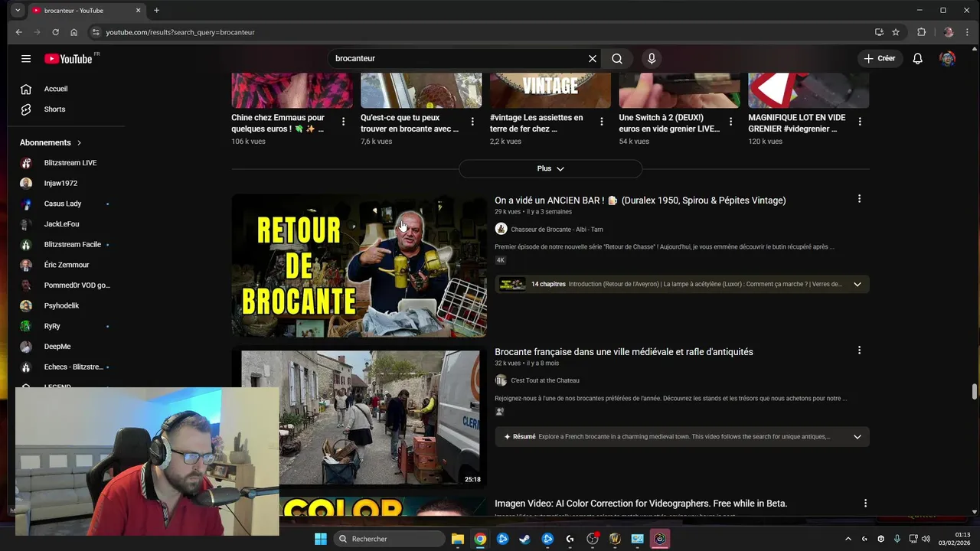Open Chrome extensions puzzle icon
The width and height of the screenshot is (980, 551).
click(921, 32)
